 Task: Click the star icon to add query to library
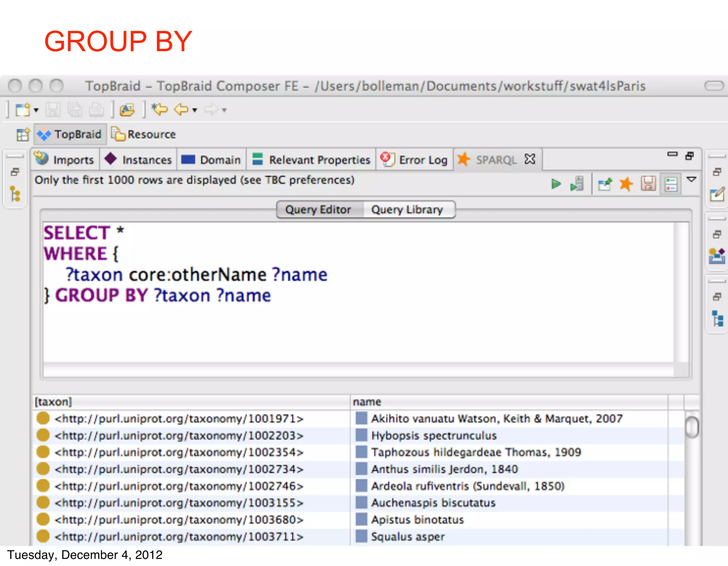(626, 184)
